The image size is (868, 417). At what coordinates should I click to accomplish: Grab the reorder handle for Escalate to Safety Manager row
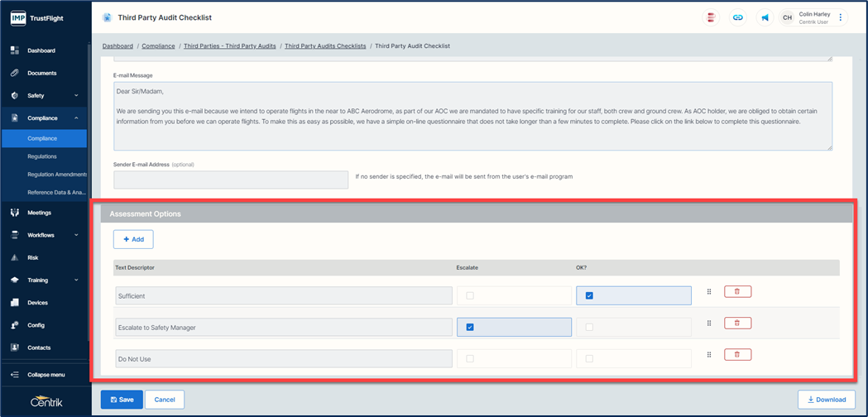[709, 324]
